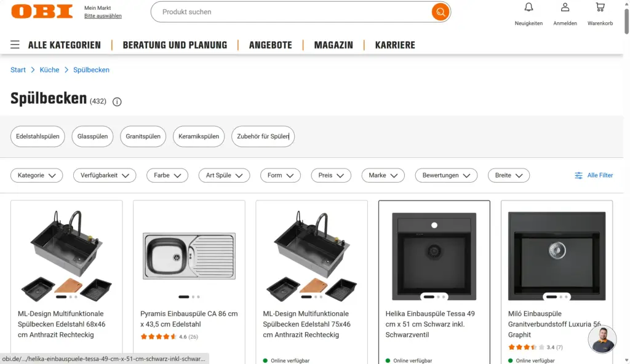Select the Keramikspülen chip
The image size is (630, 364).
[199, 136]
